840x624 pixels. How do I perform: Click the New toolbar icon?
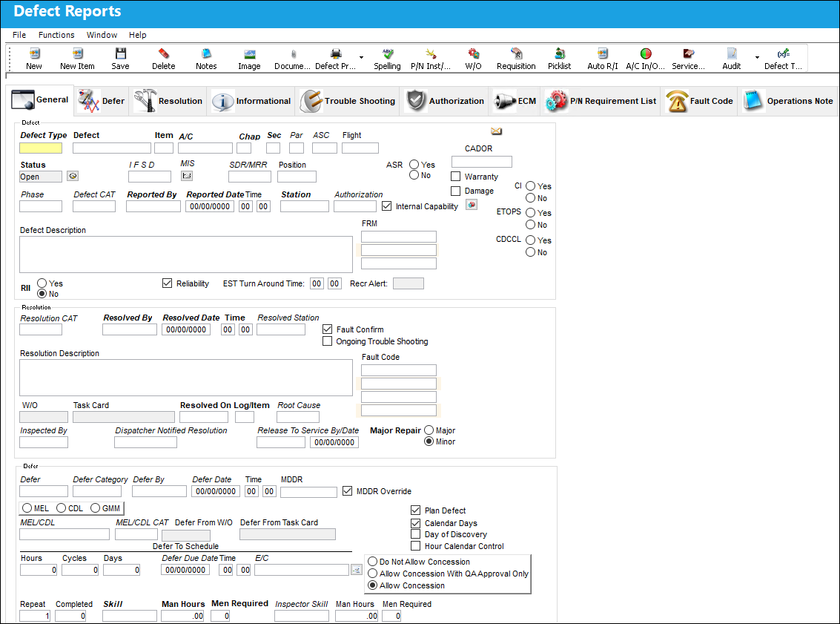point(34,53)
